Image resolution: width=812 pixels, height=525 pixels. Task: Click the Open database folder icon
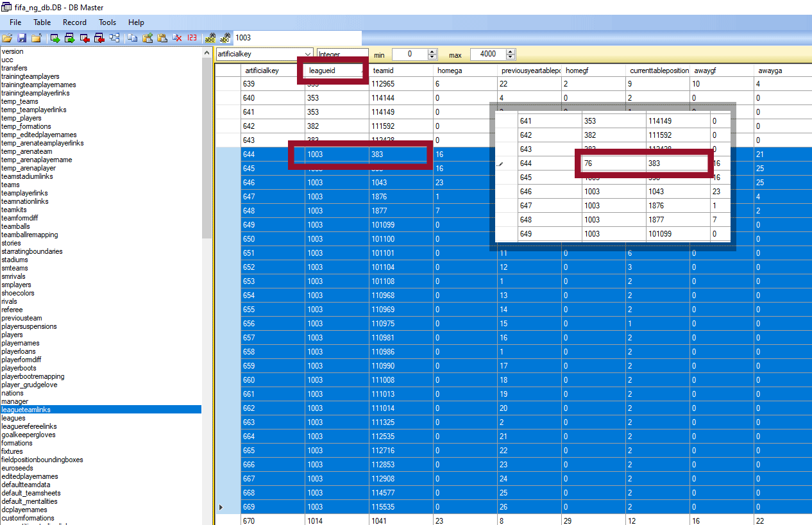pos(7,38)
